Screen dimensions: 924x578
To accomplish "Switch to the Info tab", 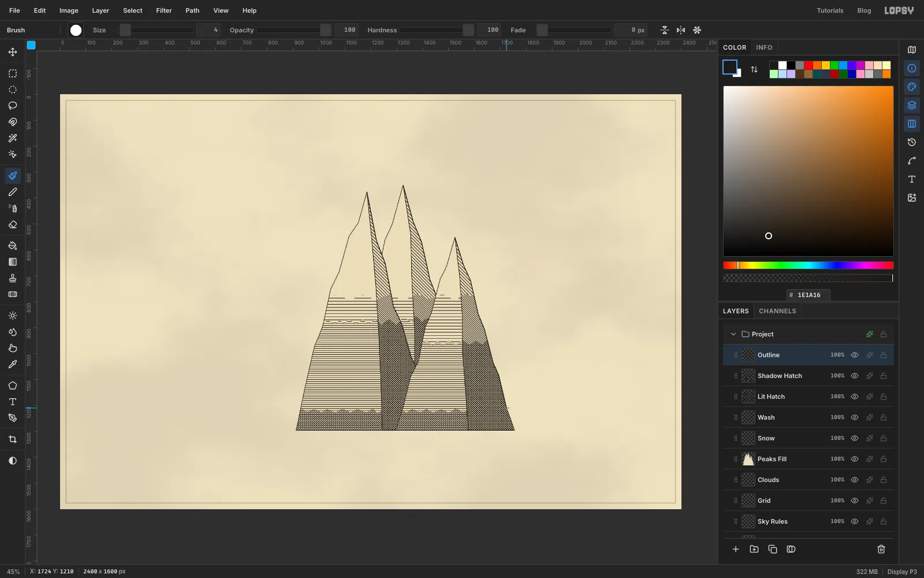I will 764,47.
